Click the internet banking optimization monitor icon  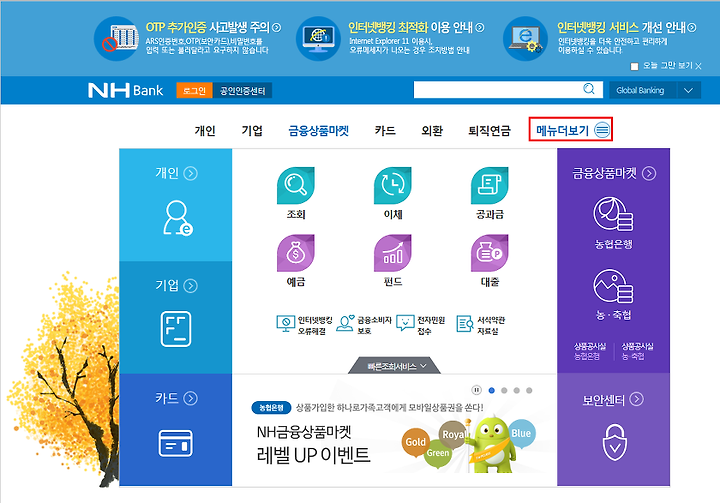(x=318, y=39)
